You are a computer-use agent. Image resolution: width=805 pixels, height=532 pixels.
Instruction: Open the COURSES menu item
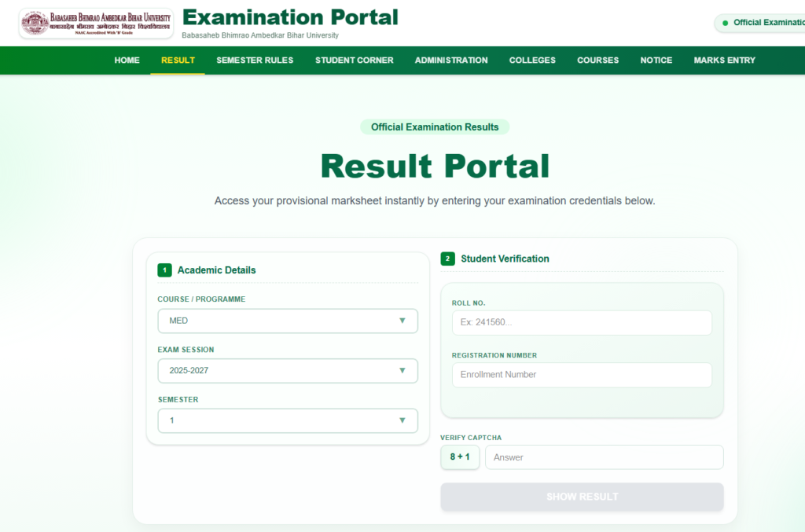597,60
